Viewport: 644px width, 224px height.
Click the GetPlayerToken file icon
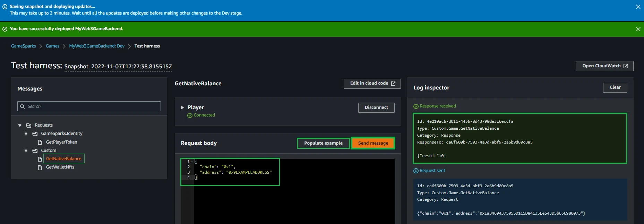(x=40, y=142)
